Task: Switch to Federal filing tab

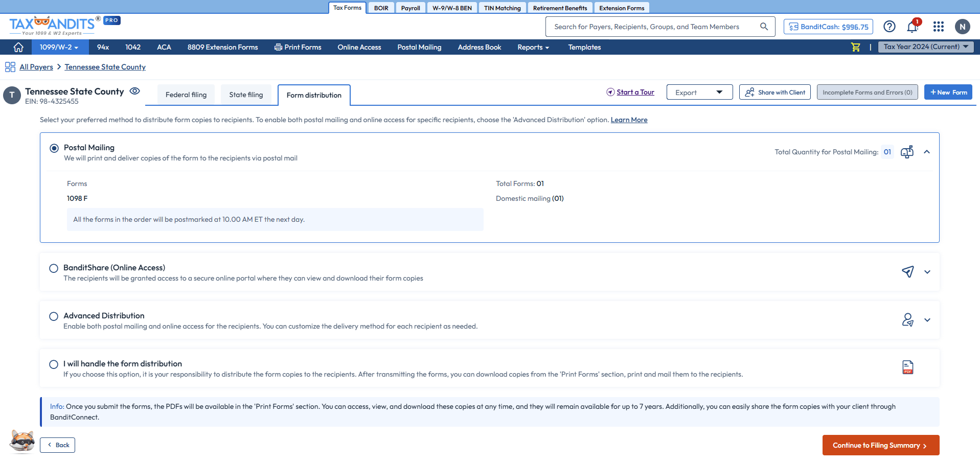Action: pos(186,95)
